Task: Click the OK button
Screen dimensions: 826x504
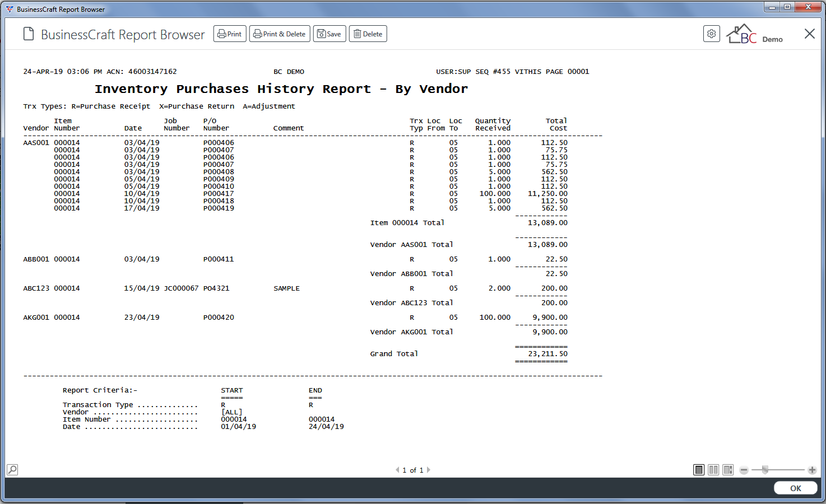Action: point(796,488)
